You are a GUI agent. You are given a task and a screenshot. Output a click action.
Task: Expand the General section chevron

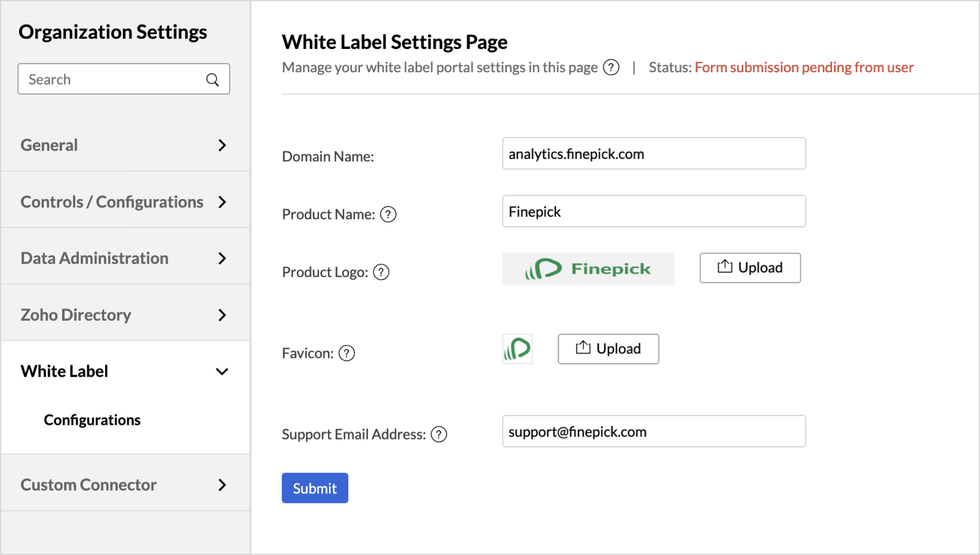(222, 145)
